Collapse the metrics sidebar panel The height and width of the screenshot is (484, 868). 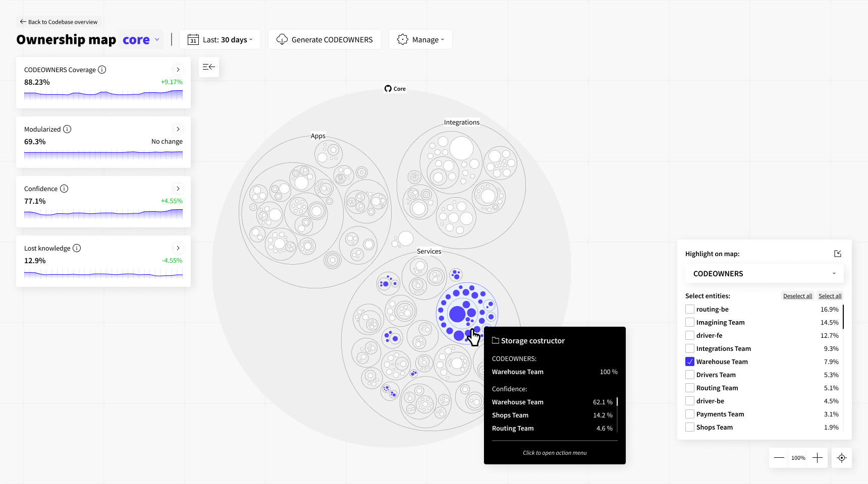click(209, 67)
